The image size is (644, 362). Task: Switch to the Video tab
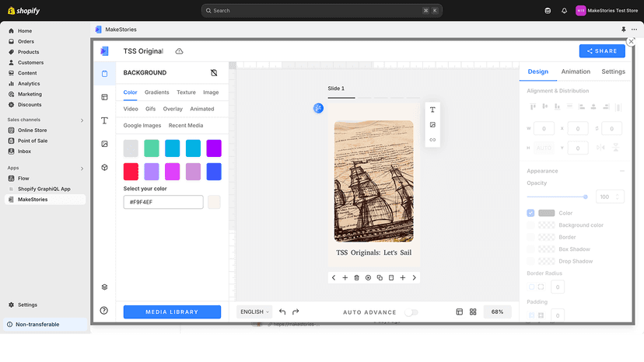click(131, 109)
